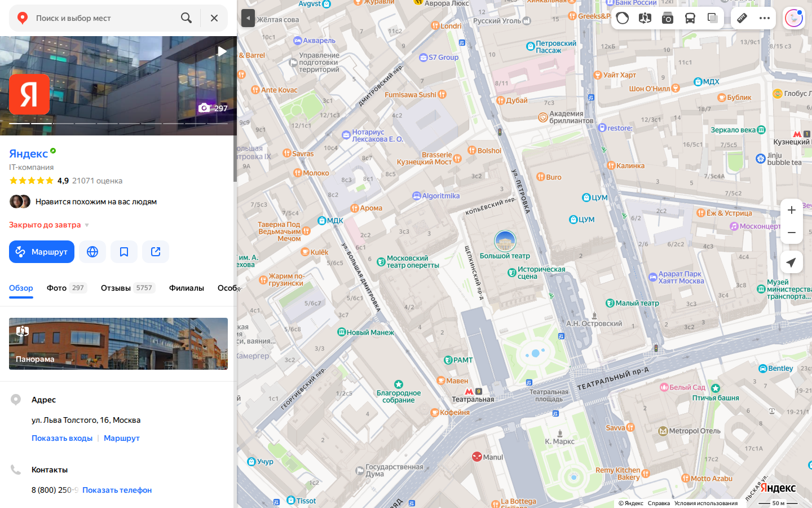This screenshot has width=812, height=508.
Task: Click the Новый Манеж map marker
Action: click(x=341, y=332)
